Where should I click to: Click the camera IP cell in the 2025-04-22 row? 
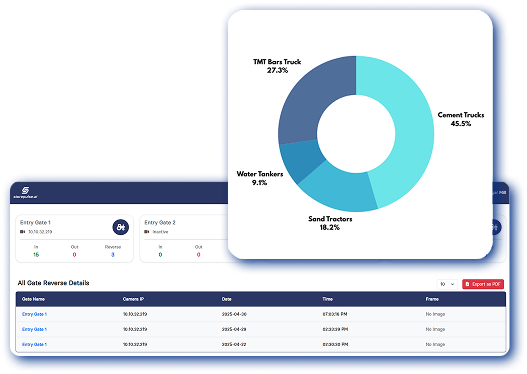135,344
